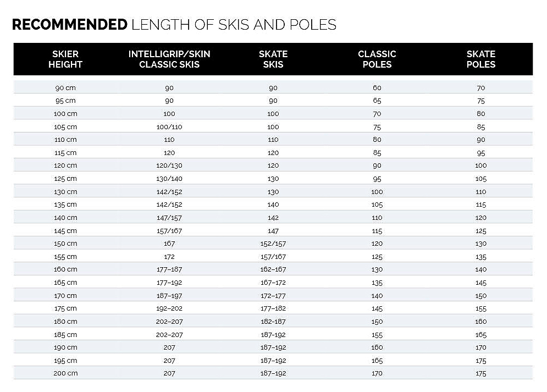Select the "150 cm" skier height cell

coord(65,244)
